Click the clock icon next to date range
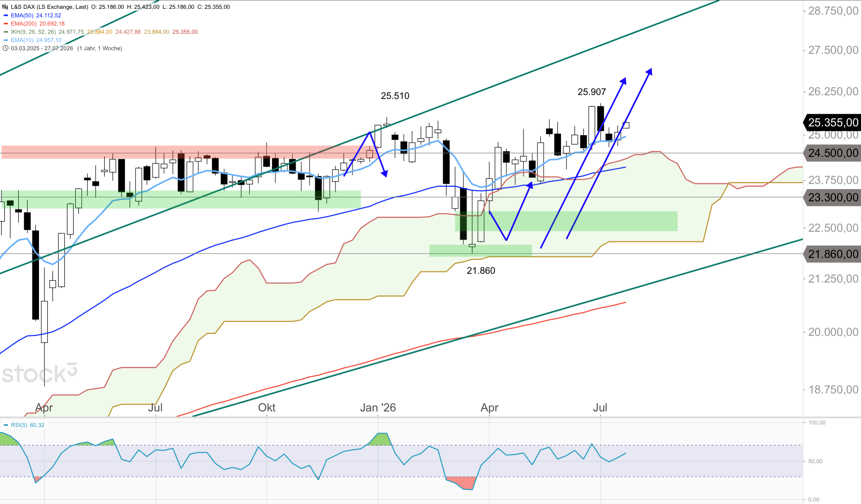The image size is (861, 504). pyautogui.click(x=5, y=48)
